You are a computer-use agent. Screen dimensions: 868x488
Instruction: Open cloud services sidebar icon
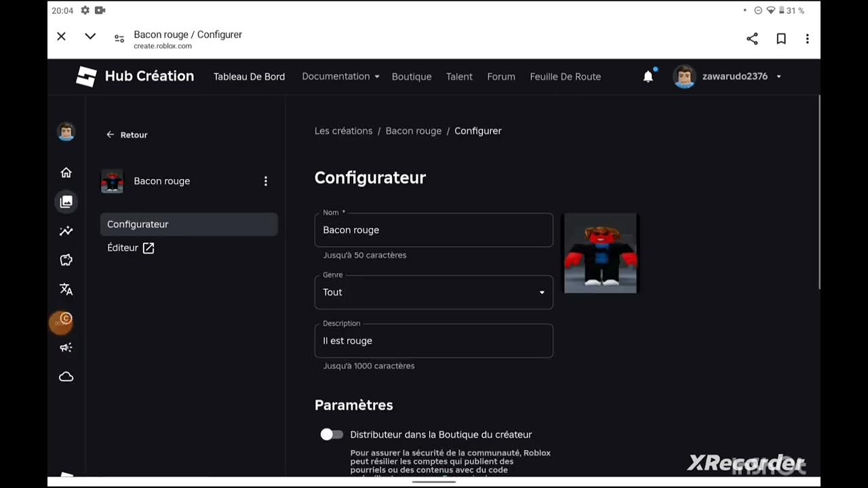(x=66, y=377)
